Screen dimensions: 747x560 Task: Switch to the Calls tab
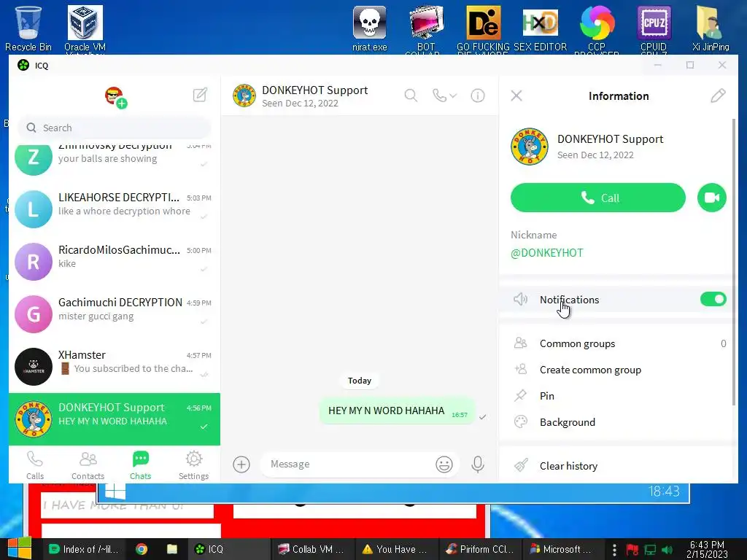pyautogui.click(x=35, y=465)
